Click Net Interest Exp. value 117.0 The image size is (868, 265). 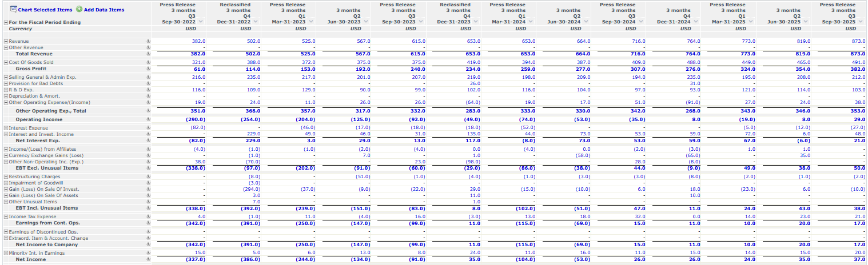point(473,140)
